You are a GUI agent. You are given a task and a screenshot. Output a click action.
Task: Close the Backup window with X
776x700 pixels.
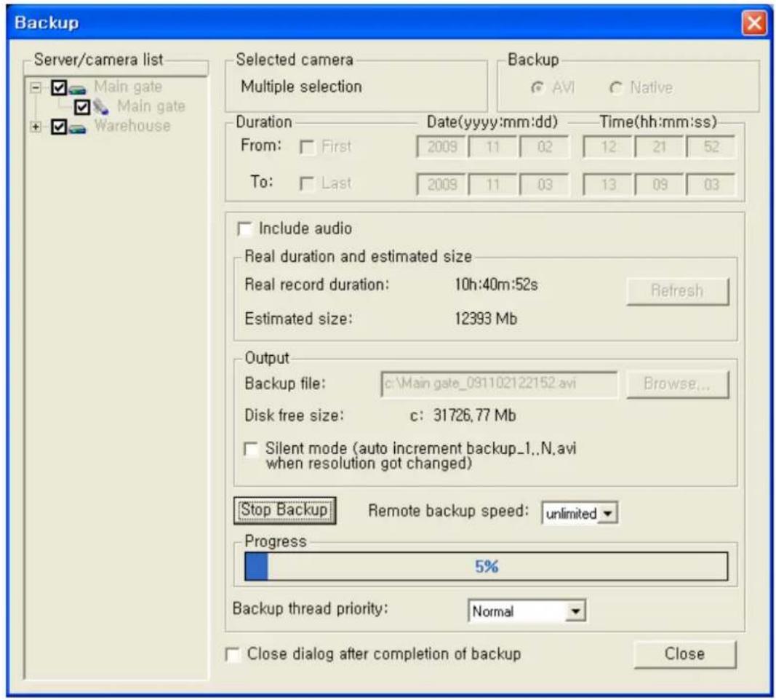point(754,23)
